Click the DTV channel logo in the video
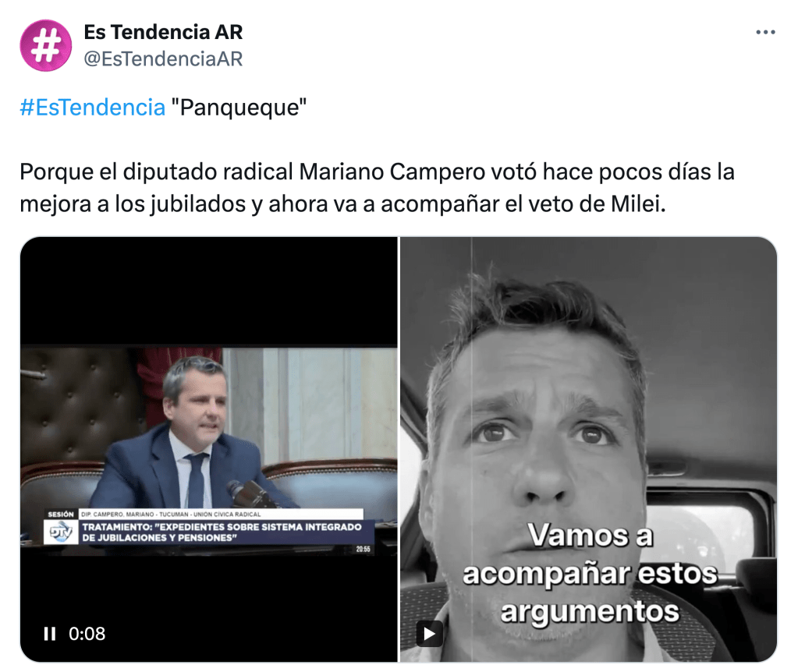The height and width of the screenshot is (672, 798). [61, 532]
